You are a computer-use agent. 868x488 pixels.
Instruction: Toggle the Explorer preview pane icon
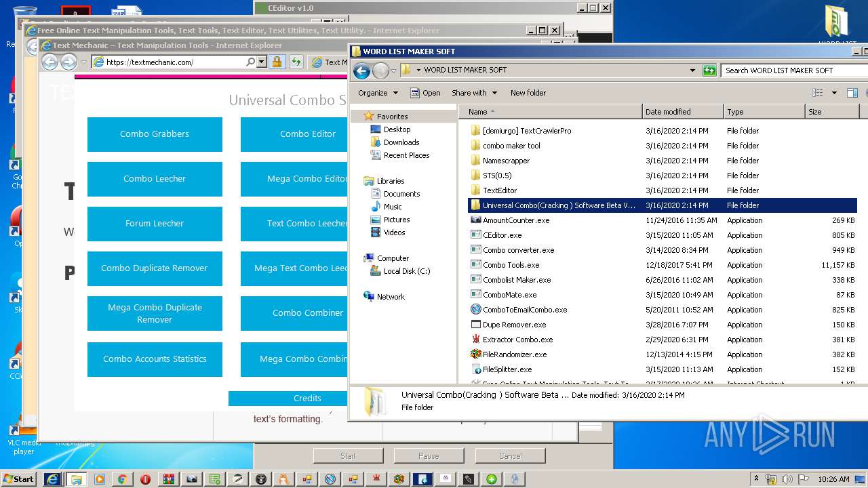(x=852, y=93)
